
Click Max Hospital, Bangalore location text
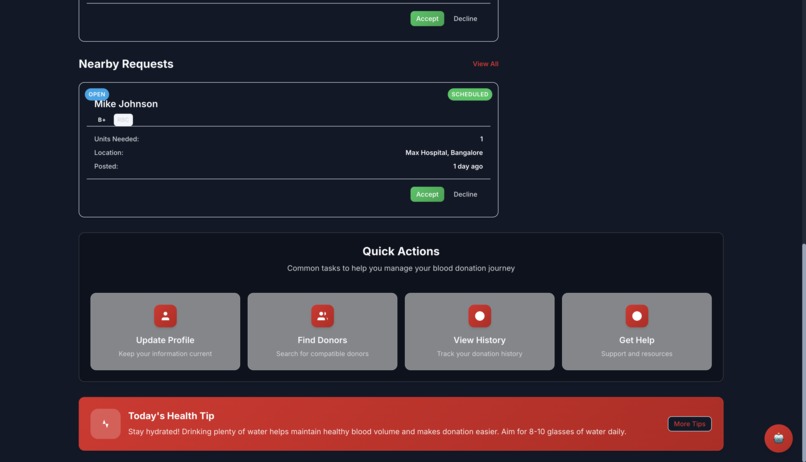pos(444,153)
